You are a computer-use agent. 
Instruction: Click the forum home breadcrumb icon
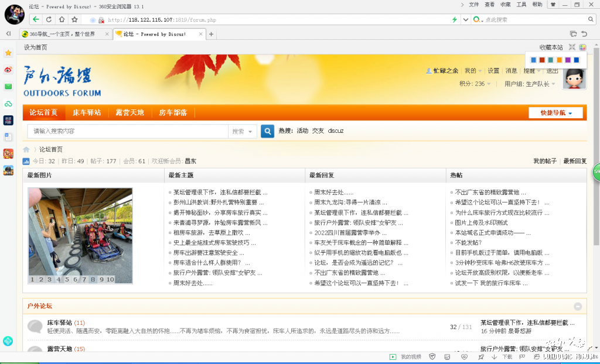tap(26, 149)
